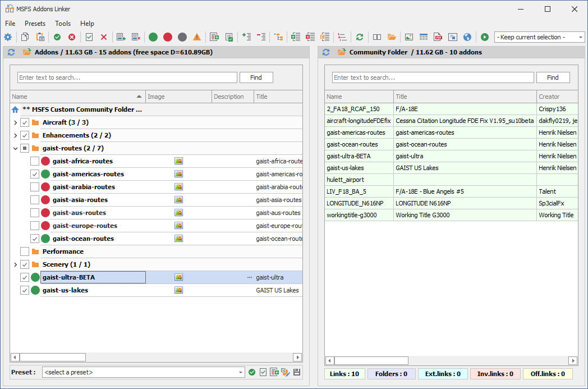This screenshot has height=389, width=588.
Task: Click the toolbar green circular arrows refresh icon
Action: pos(360,37)
